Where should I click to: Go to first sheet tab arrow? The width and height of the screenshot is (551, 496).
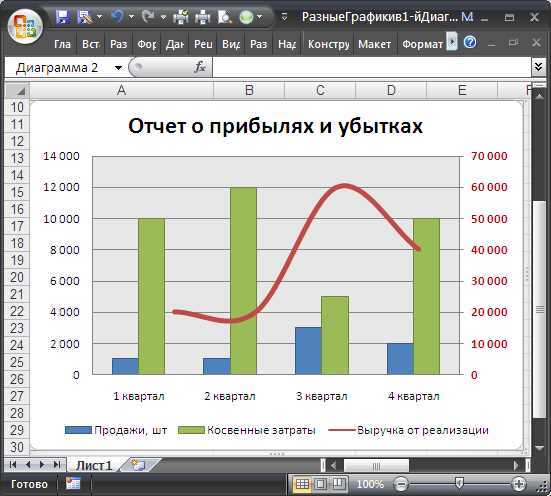13,465
